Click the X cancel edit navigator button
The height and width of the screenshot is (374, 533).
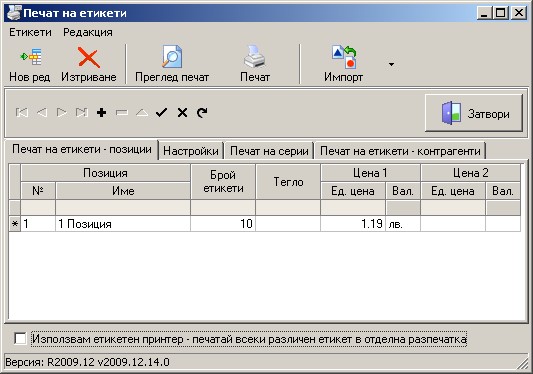[182, 113]
